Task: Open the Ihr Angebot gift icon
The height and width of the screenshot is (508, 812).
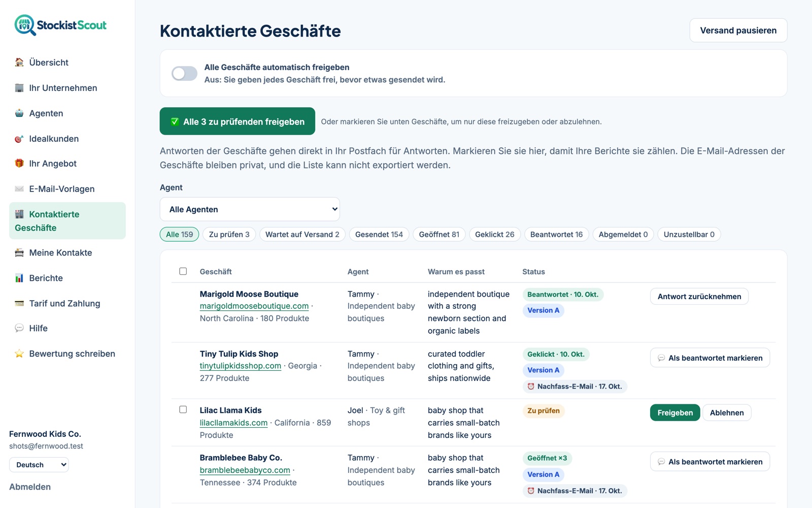Action: coord(19,164)
